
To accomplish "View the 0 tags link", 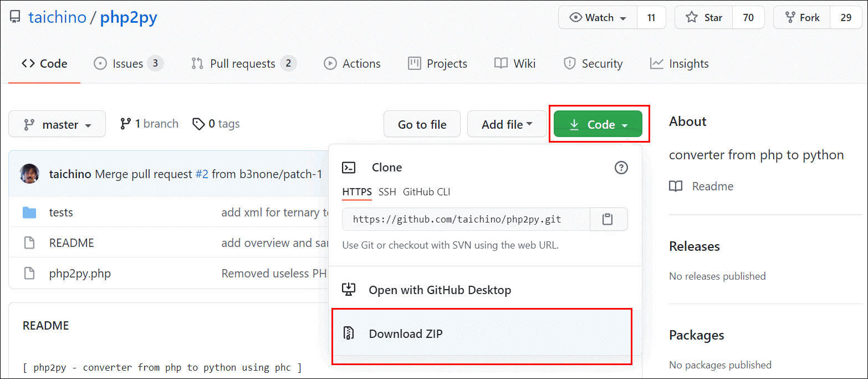I will coord(216,124).
